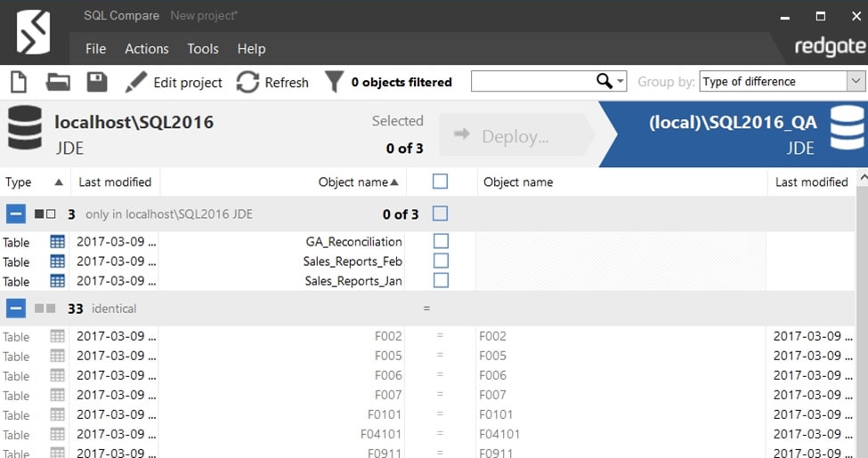Click the Edit project label

pos(188,83)
